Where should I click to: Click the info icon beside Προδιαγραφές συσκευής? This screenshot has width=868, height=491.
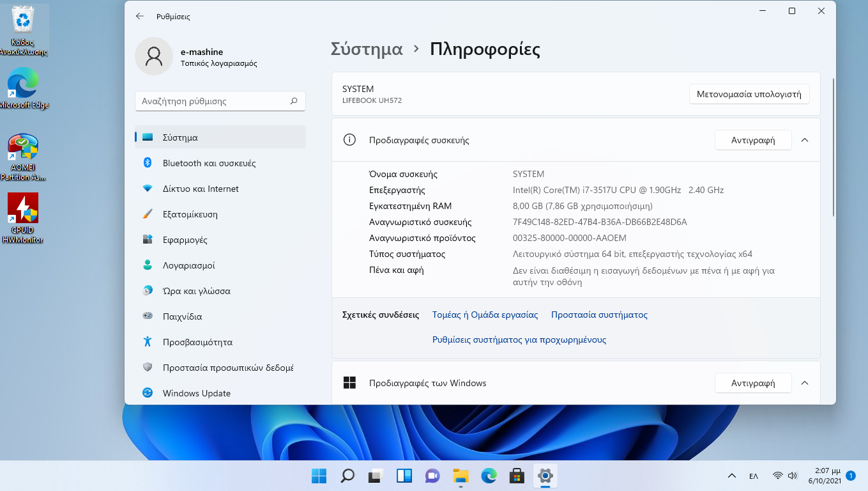349,140
